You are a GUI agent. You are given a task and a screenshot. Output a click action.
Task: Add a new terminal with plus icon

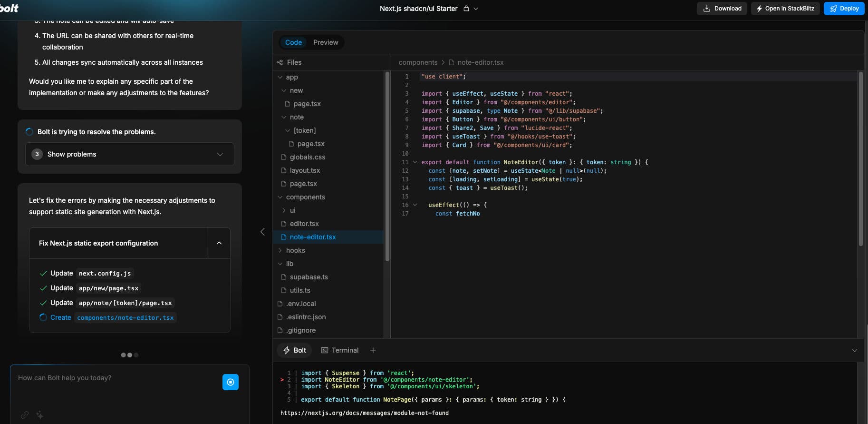373,350
